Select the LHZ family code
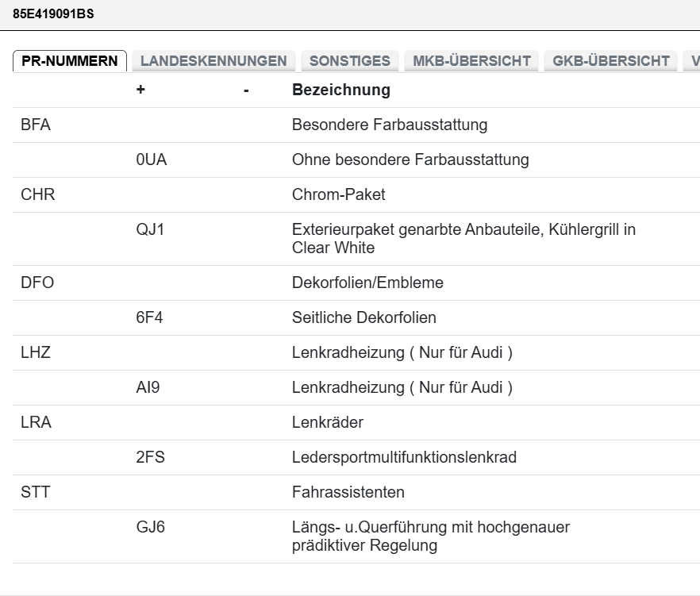The height and width of the screenshot is (596, 700). 36,352
